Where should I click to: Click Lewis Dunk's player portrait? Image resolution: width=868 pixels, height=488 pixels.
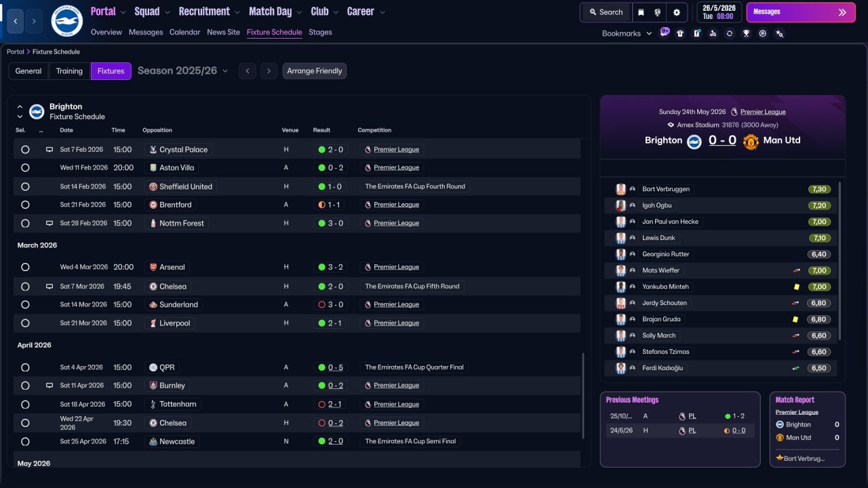620,238
